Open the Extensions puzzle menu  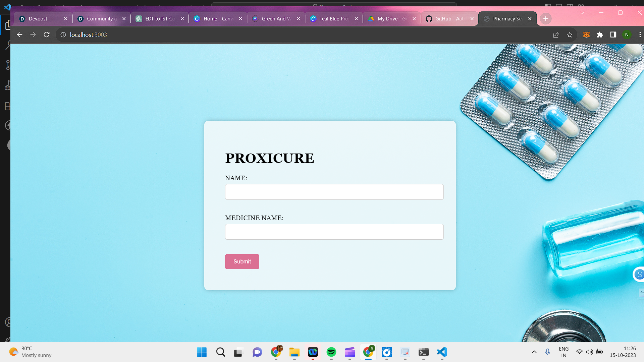coord(600,35)
